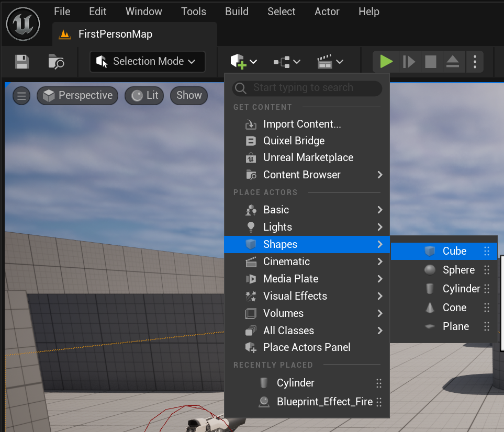Open the Place Actors Panel

coord(307,347)
